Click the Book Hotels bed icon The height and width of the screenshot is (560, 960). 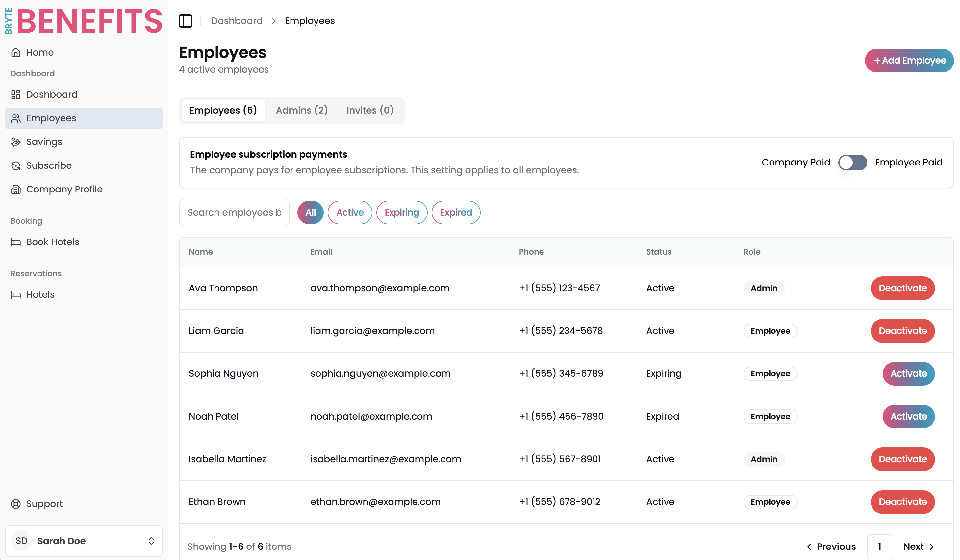pyautogui.click(x=15, y=242)
